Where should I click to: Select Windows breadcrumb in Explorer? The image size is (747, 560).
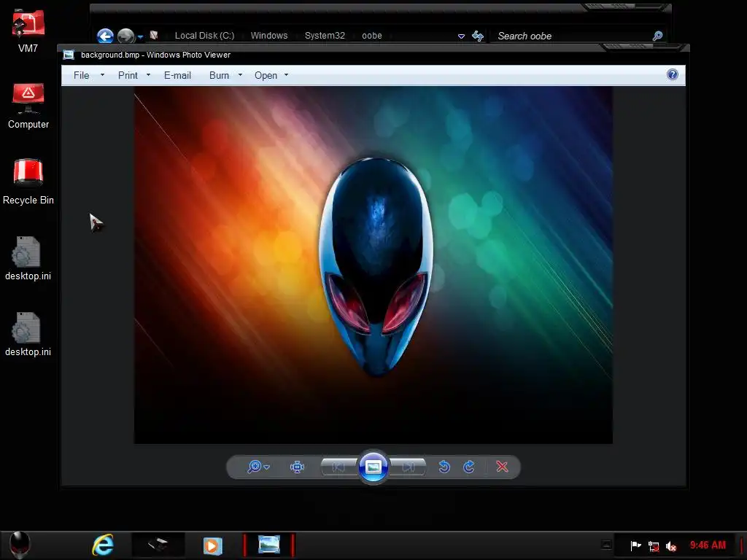click(x=269, y=36)
